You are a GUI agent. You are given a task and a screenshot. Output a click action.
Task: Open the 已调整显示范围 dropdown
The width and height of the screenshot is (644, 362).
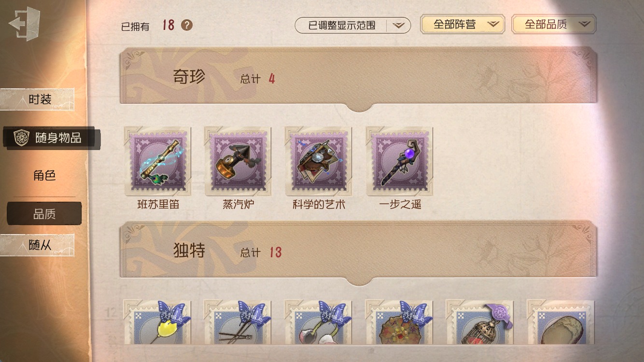click(353, 25)
